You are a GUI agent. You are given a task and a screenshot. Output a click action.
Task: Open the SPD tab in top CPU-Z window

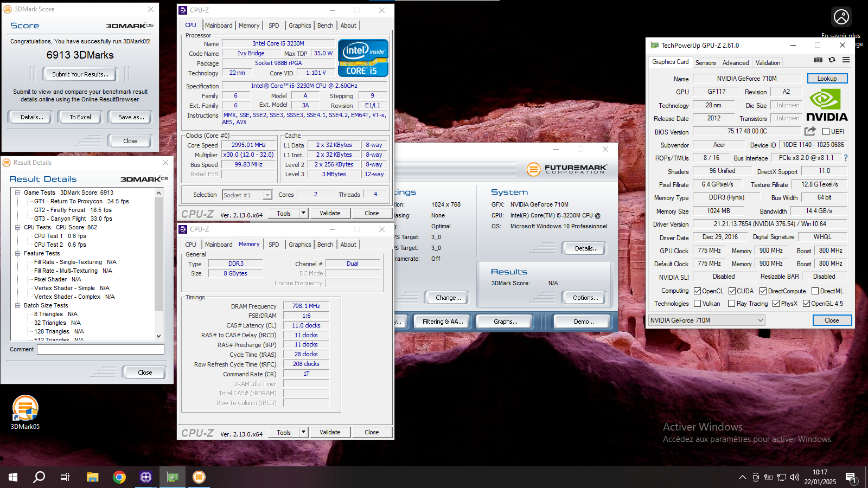point(274,25)
